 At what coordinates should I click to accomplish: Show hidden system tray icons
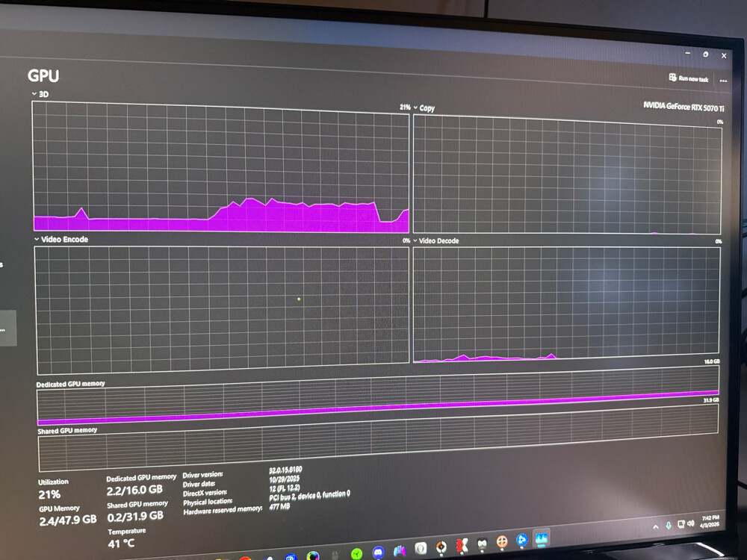[656, 526]
